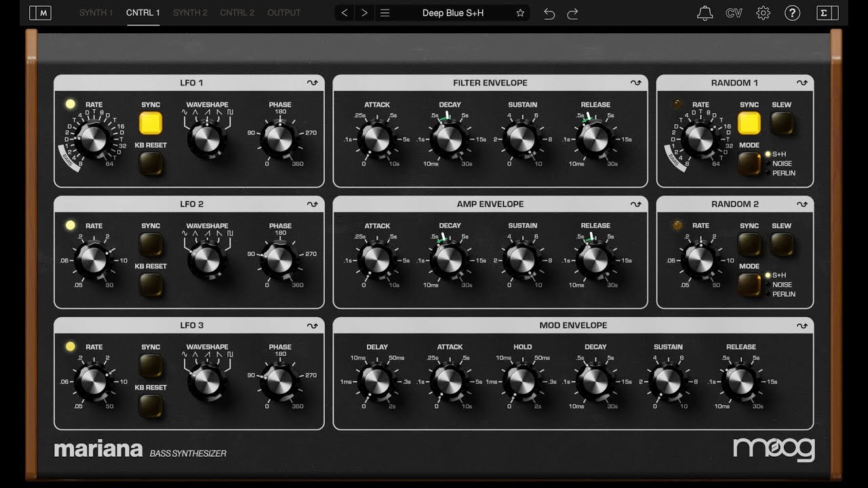Screen dimensions: 868x488
Task: Redo the last change
Action: (x=572, y=14)
